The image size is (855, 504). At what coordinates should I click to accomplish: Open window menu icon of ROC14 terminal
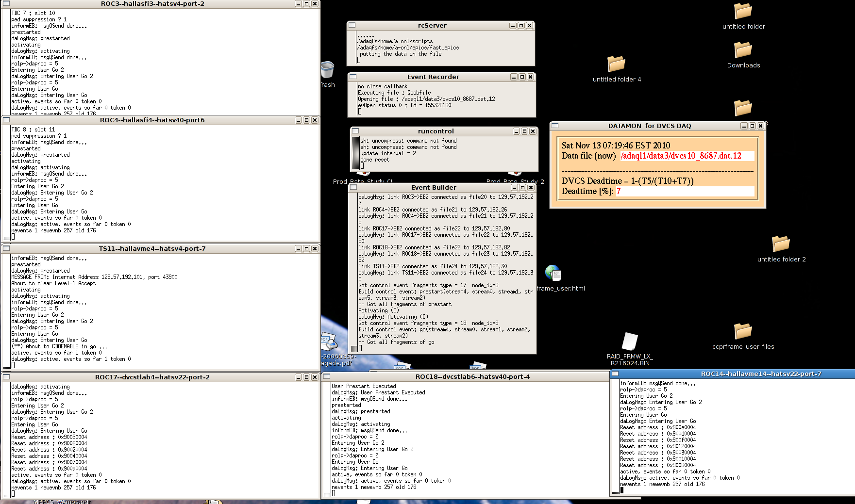click(x=615, y=374)
